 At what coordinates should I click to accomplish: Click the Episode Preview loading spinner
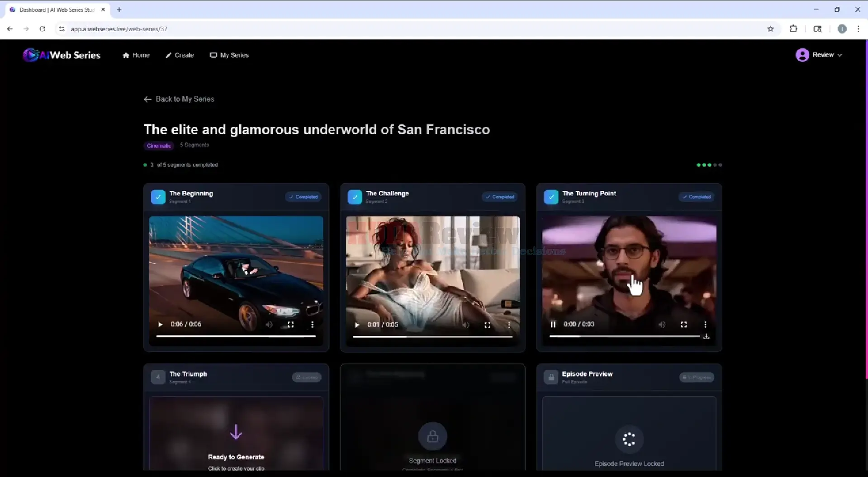[629, 439]
